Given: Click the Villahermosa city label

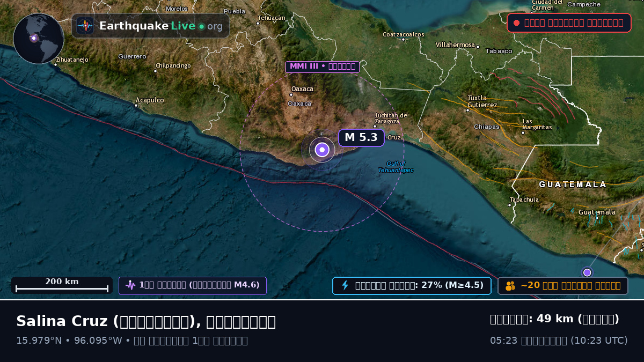Looking at the screenshot, I should click(x=456, y=45).
